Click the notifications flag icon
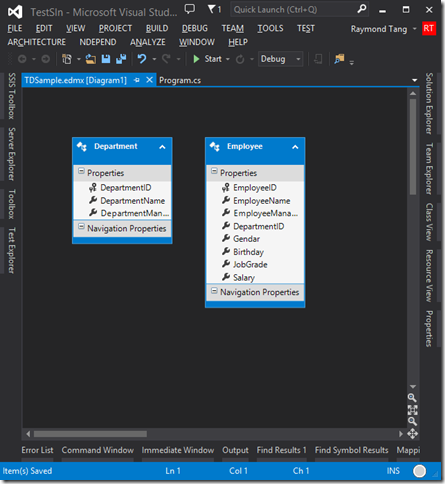445x484 pixels. pos(214,9)
